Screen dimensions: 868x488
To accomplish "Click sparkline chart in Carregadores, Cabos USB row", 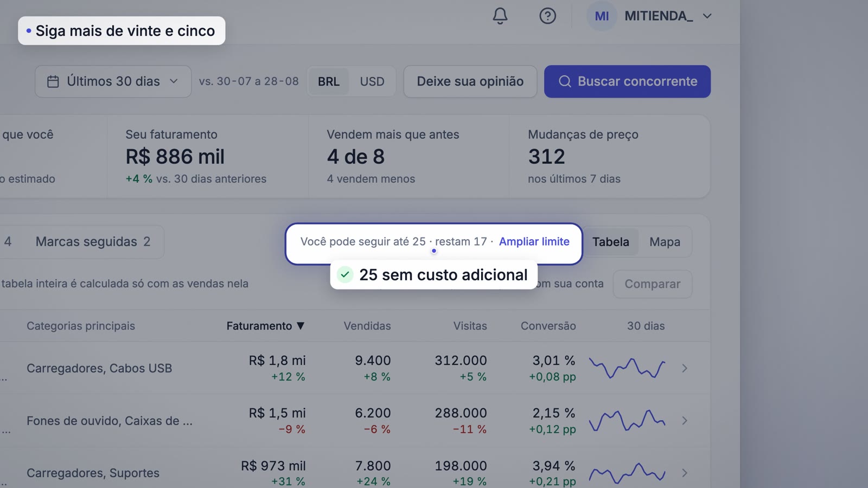I will point(627,368).
